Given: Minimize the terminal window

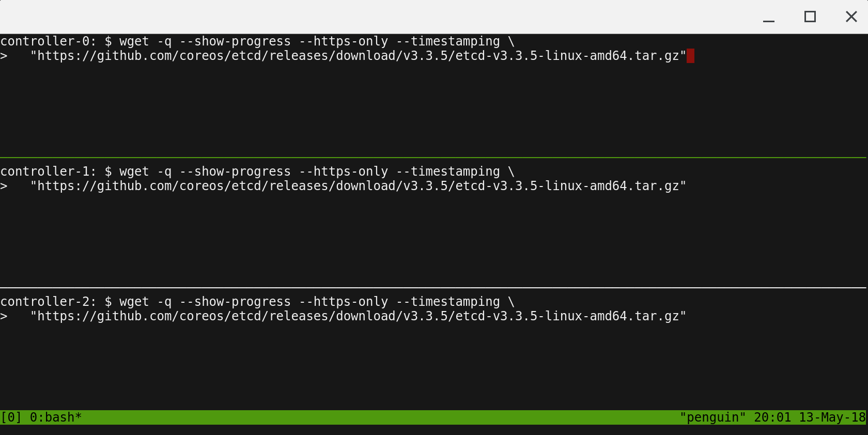Looking at the screenshot, I should pos(769,17).
